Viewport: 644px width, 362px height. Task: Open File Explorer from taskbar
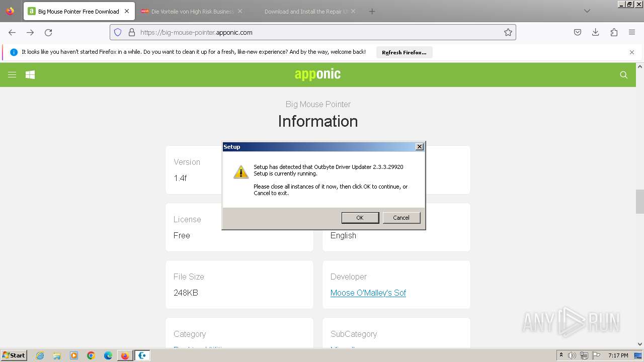pos(57,355)
